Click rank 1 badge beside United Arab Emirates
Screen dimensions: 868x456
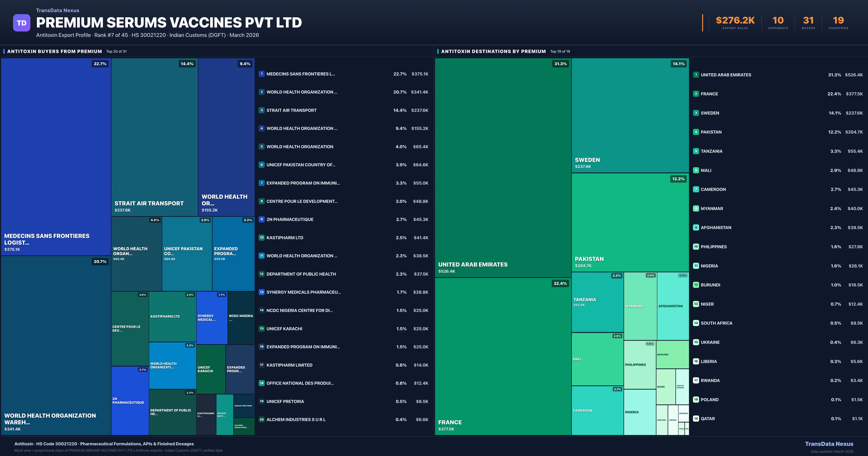point(696,75)
